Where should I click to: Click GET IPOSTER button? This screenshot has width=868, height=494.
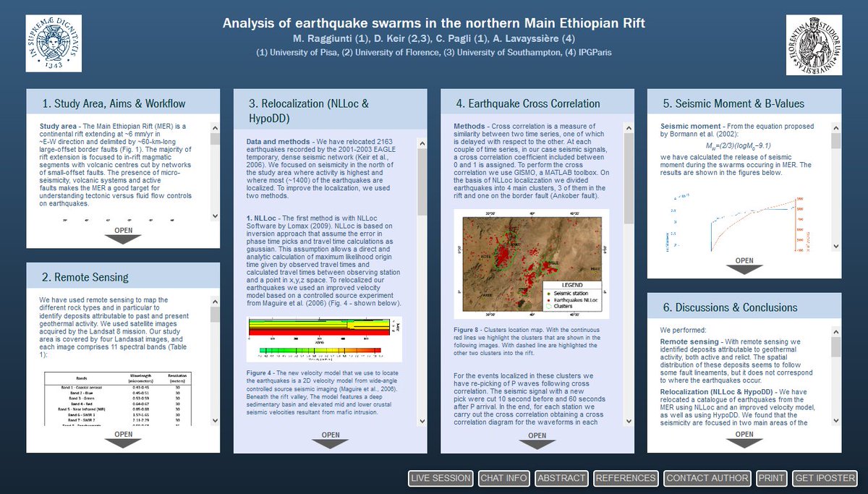825,478
